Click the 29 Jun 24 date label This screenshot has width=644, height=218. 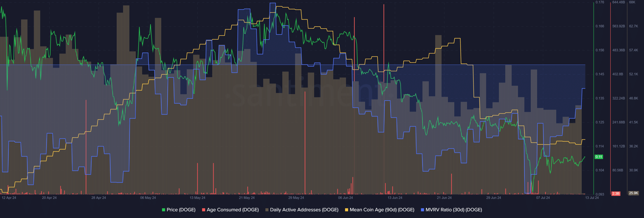coord(494,198)
